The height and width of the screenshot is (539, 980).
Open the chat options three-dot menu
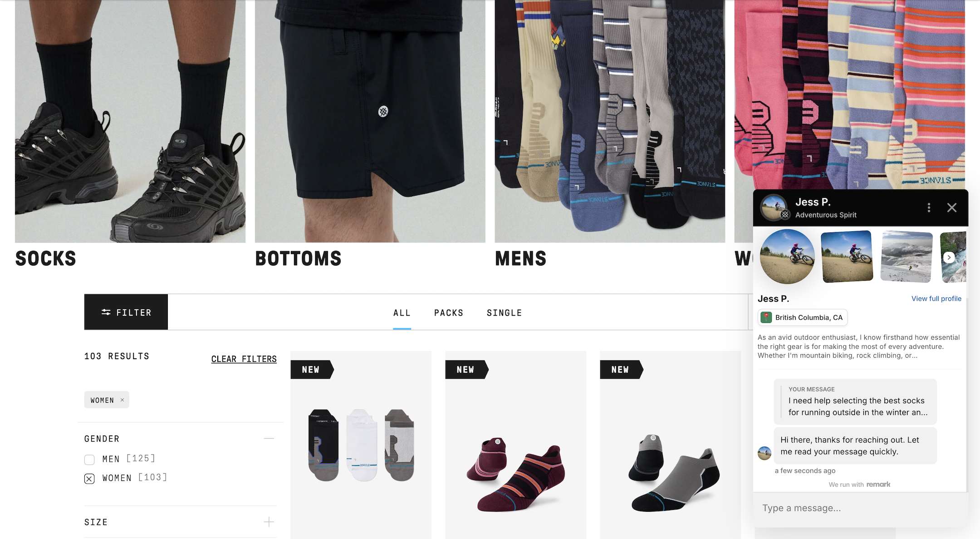coord(929,208)
